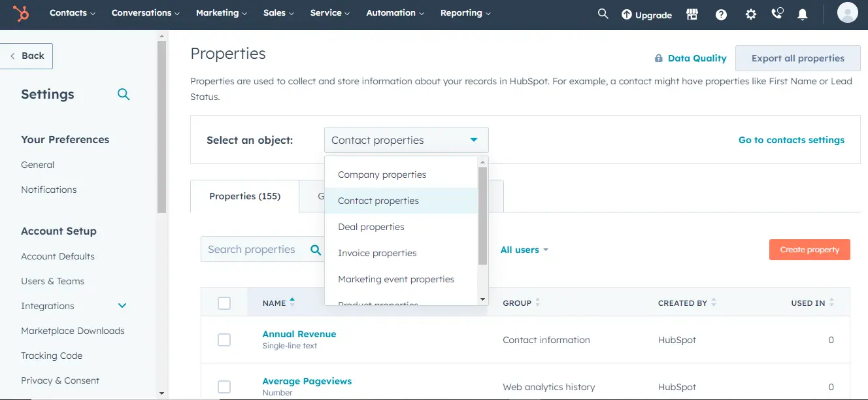Image resolution: width=868 pixels, height=400 pixels.
Task: Open the Automation menu dropdown
Action: click(x=395, y=13)
